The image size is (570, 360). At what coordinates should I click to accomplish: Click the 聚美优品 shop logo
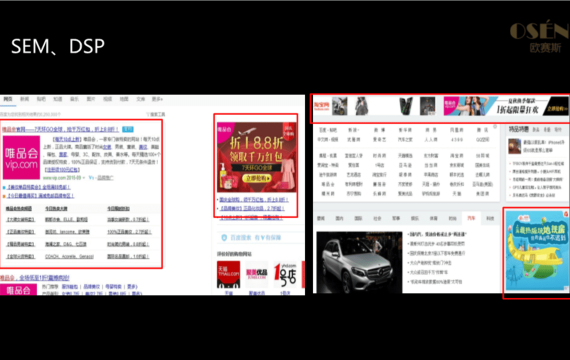pyautogui.click(x=257, y=275)
